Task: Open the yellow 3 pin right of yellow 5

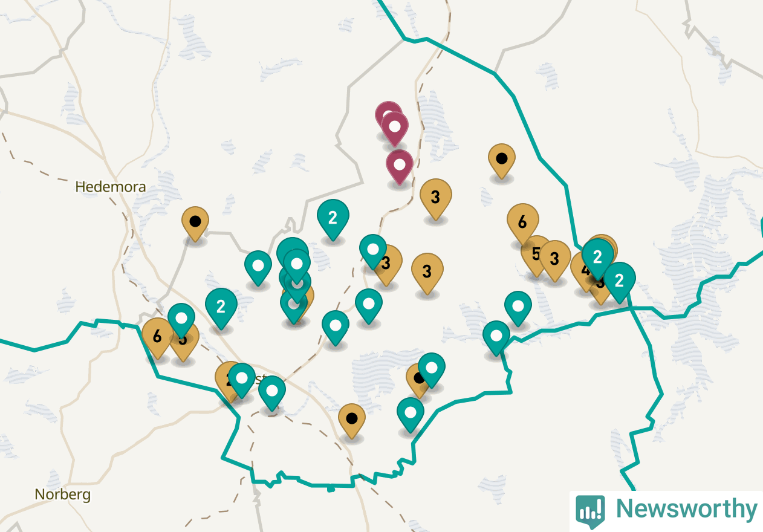Action: (x=554, y=261)
